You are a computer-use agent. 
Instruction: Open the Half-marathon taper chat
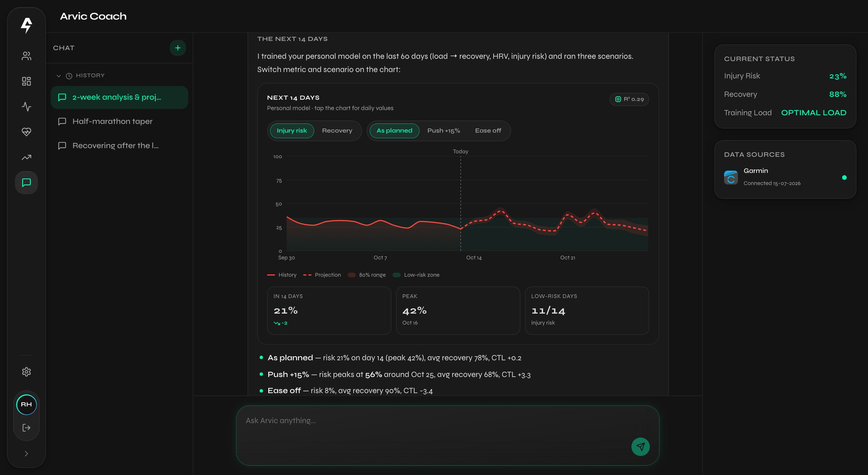click(119, 122)
